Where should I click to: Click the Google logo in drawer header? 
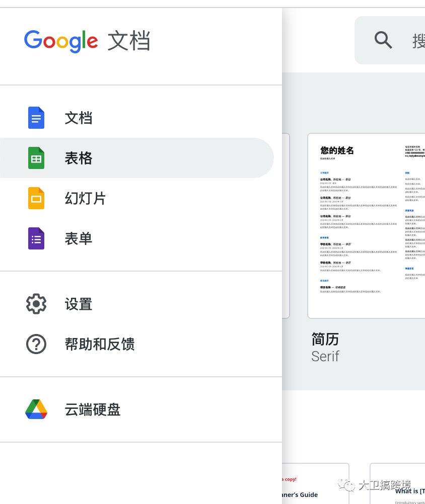(61, 41)
